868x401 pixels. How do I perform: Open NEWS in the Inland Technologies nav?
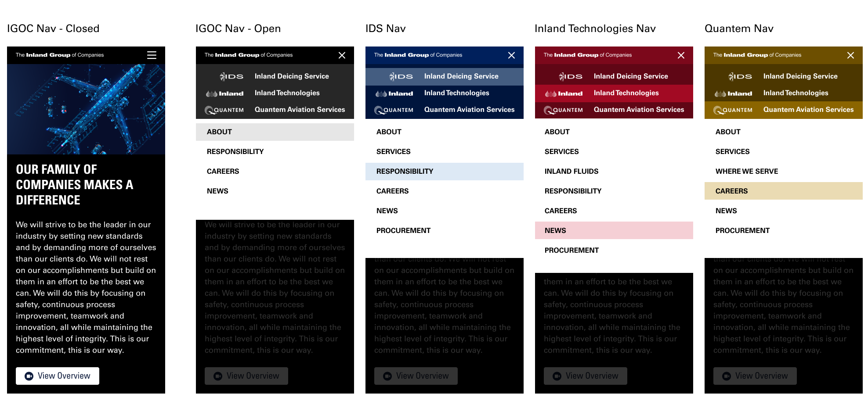pos(555,231)
